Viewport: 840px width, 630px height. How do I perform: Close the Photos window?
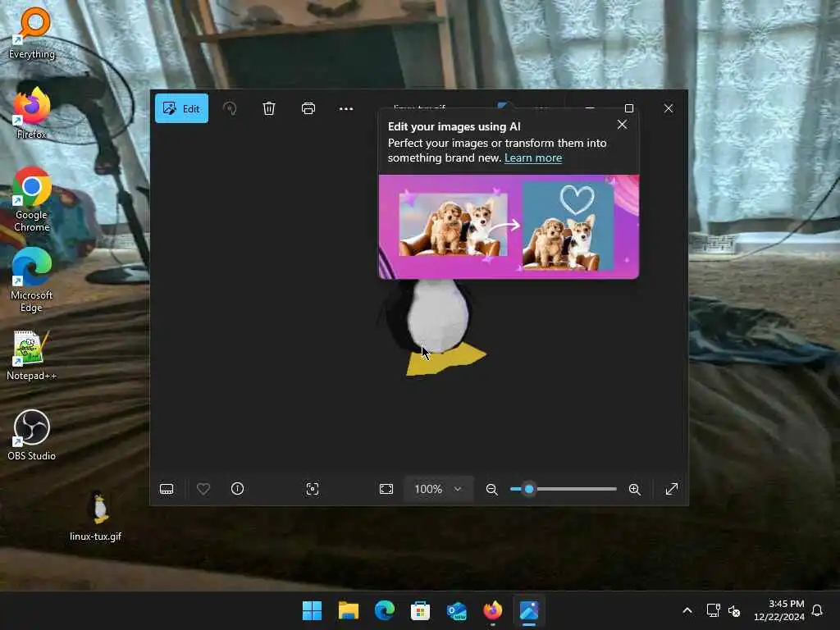point(669,109)
